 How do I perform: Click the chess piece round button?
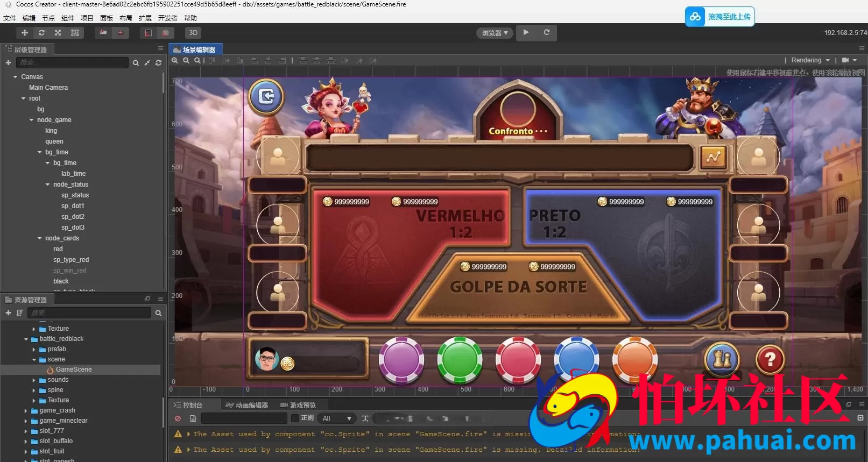[x=722, y=359]
